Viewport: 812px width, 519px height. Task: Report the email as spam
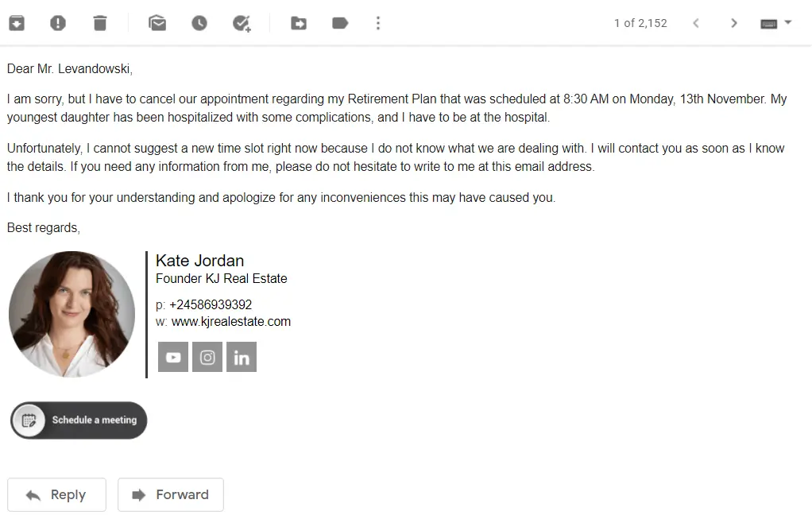point(57,22)
